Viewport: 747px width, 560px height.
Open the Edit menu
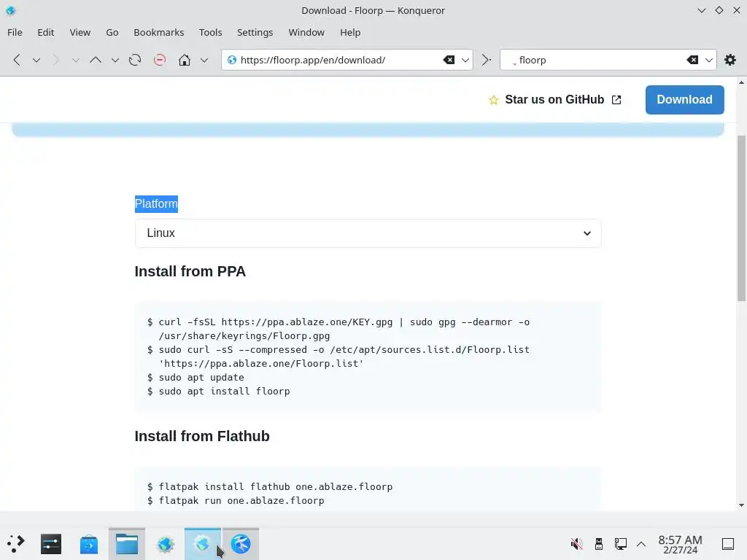[x=46, y=32]
